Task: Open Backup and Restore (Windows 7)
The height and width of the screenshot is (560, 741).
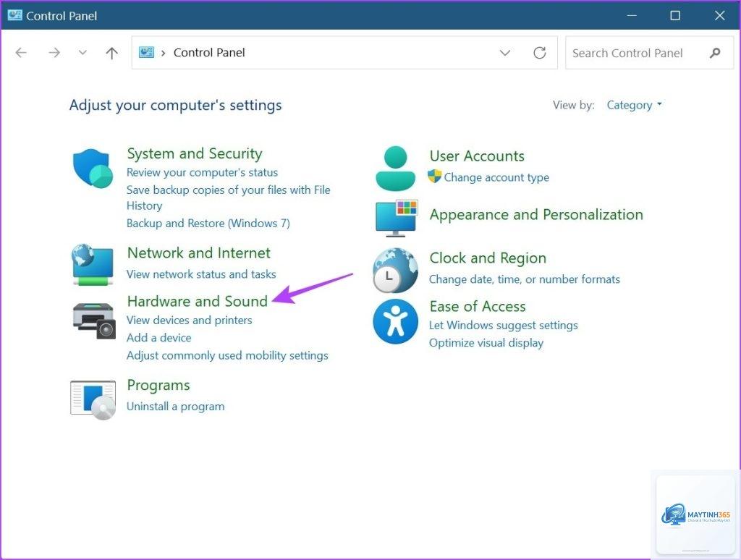Action: pyautogui.click(x=208, y=223)
